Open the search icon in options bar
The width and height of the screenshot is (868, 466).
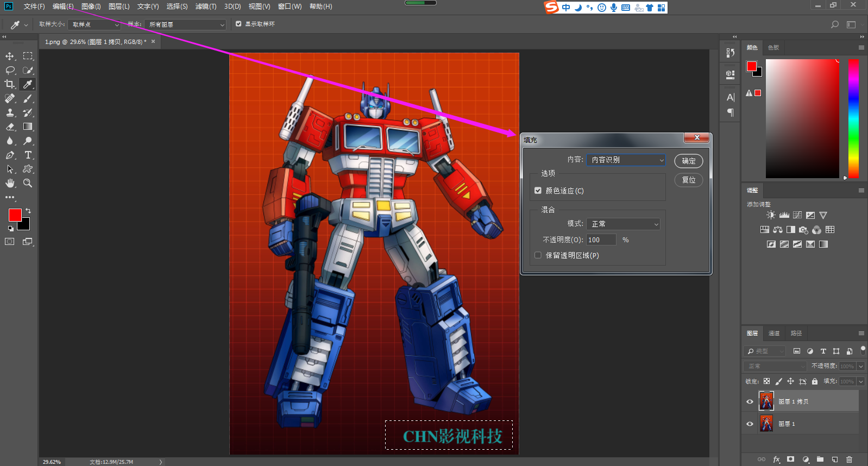(835, 24)
